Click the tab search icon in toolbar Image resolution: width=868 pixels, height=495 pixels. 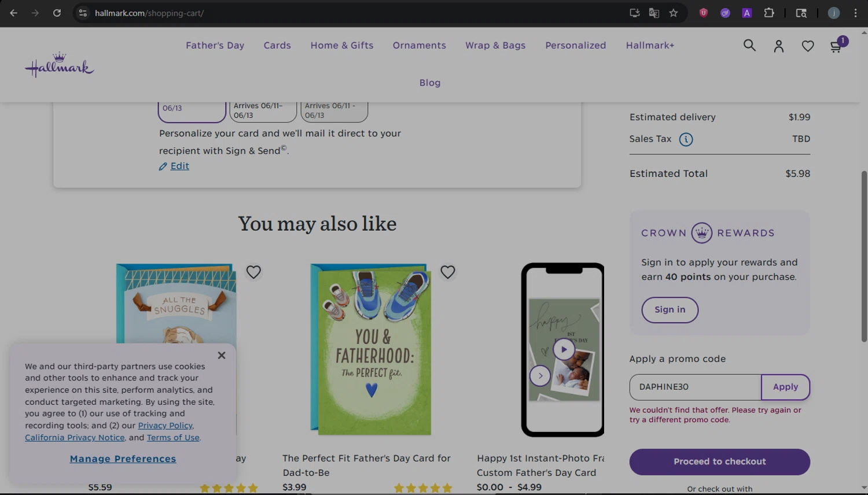[x=801, y=13]
